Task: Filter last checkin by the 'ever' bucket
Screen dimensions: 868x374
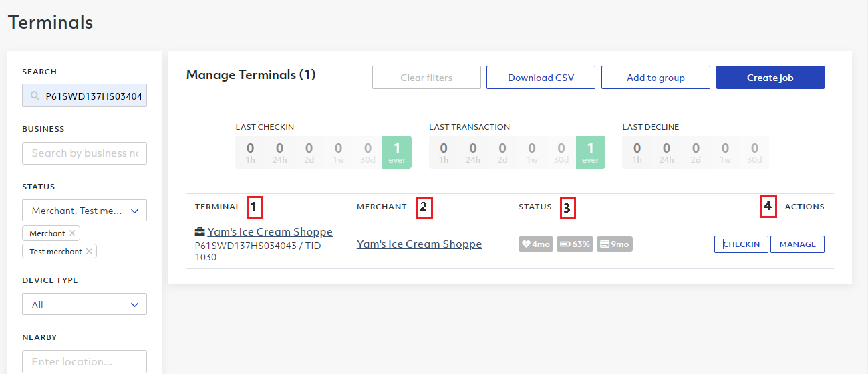Action: 397,152
